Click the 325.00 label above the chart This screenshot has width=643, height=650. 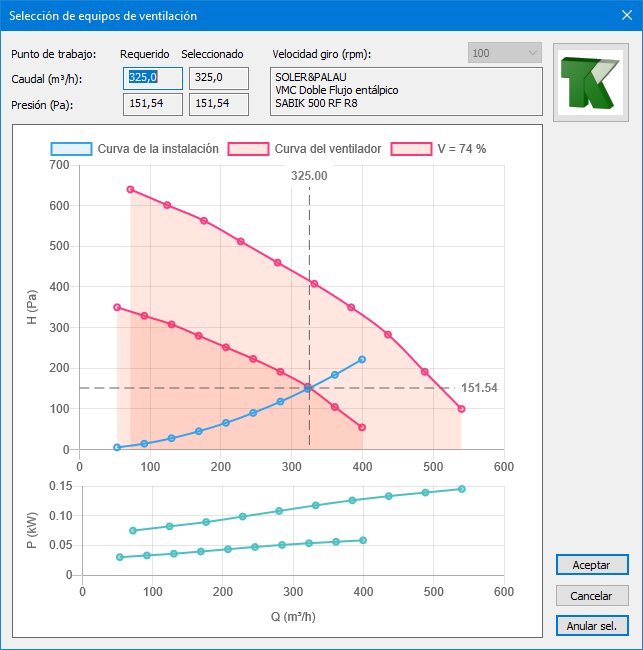(x=309, y=176)
